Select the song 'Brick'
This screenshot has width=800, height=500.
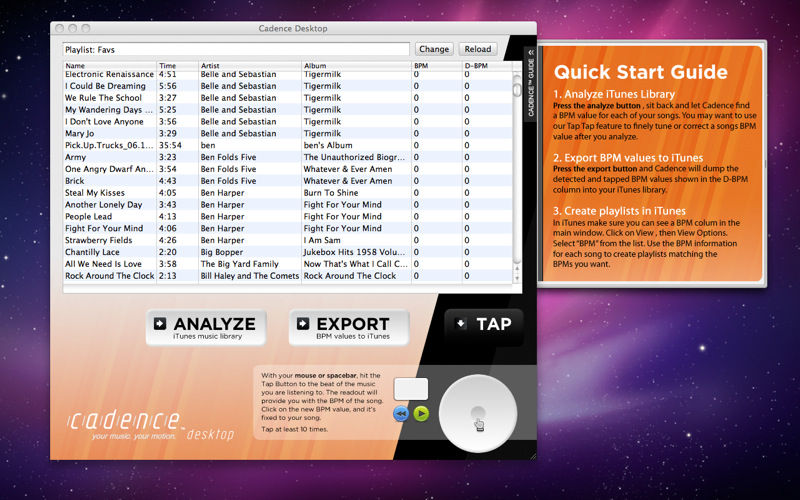(x=74, y=181)
